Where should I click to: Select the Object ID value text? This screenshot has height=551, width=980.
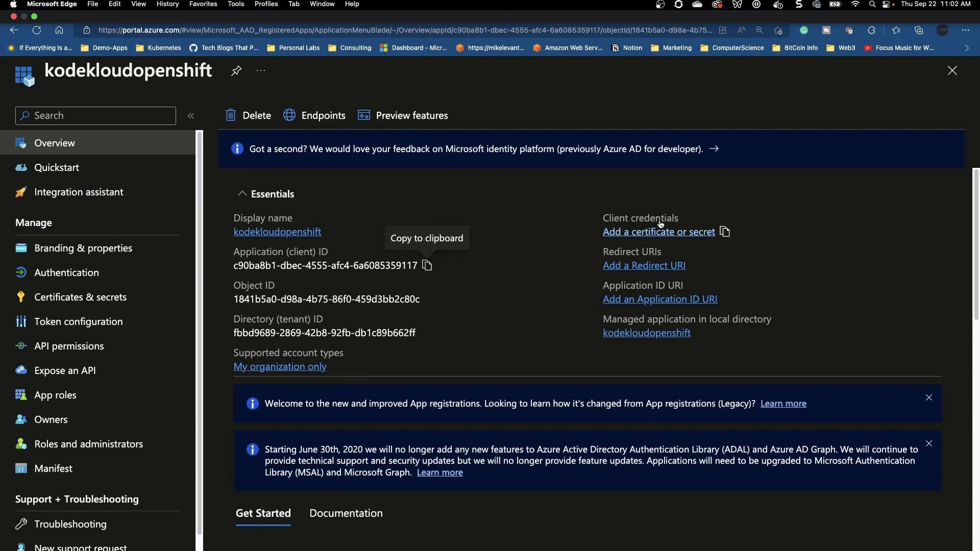[327, 299]
